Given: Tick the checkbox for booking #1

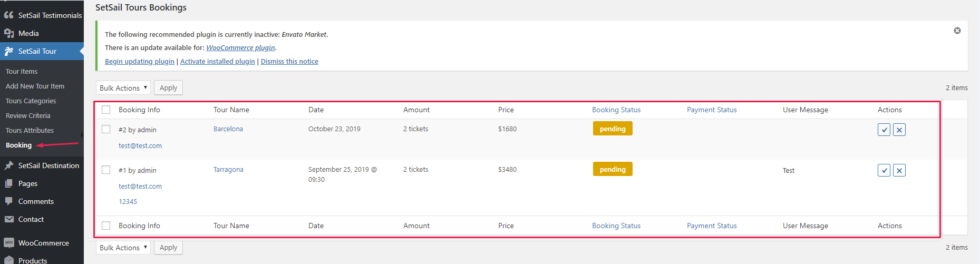Looking at the screenshot, I should coord(106,170).
